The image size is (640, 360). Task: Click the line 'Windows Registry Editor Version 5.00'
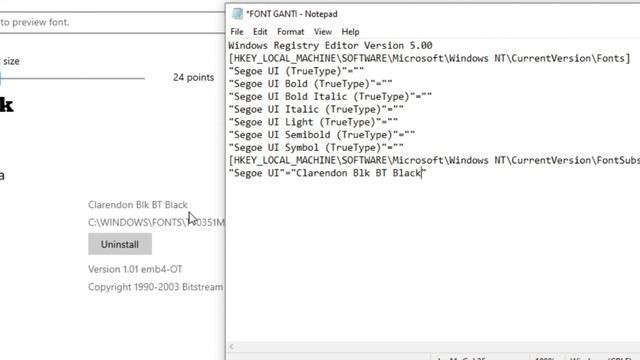tap(330, 45)
